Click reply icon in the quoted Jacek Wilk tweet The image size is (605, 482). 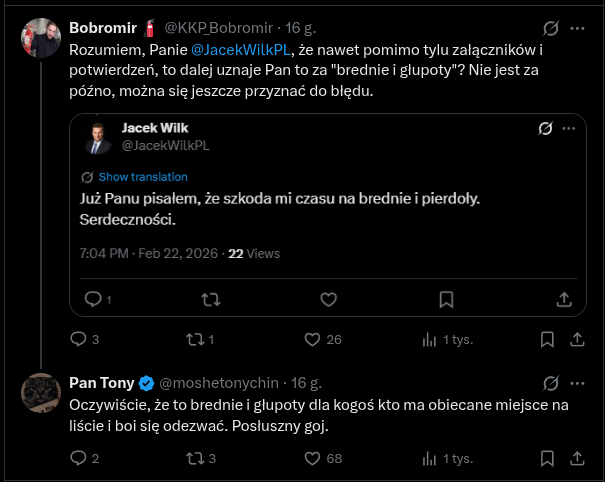[93, 298]
